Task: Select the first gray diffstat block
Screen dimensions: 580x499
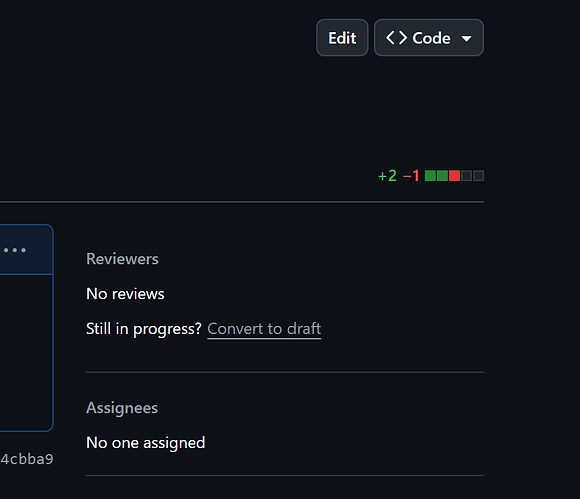Action: pos(466,176)
